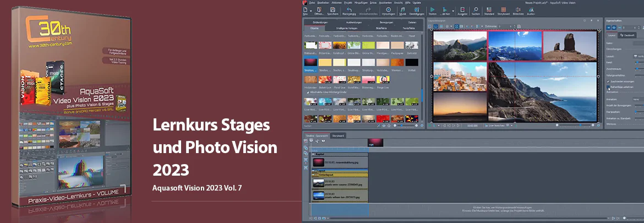Select the Timeline - Spuransicht tab
Viewport: 644px width, 223px height.
316,135
